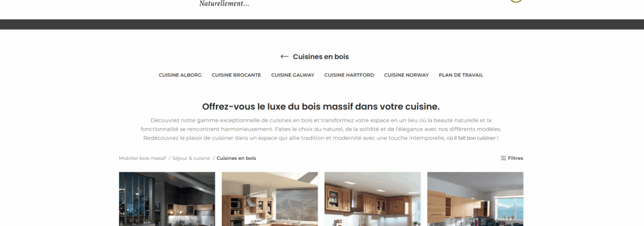Open the Filtres icon to show filters
Image resolution: width=644 pixels, height=226 pixels.
pyautogui.click(x=503, y=158)
